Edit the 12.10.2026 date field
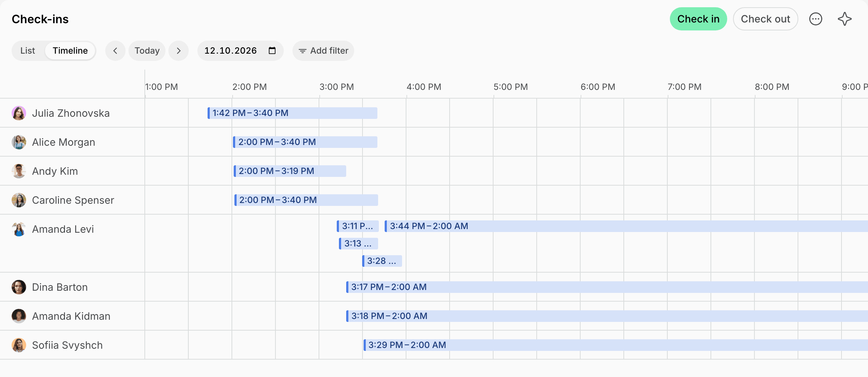 tap(240, 51)
